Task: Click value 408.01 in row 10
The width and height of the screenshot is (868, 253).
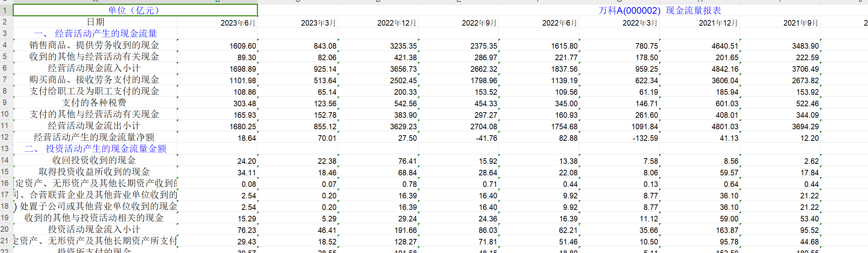Action: pos(727,115)
